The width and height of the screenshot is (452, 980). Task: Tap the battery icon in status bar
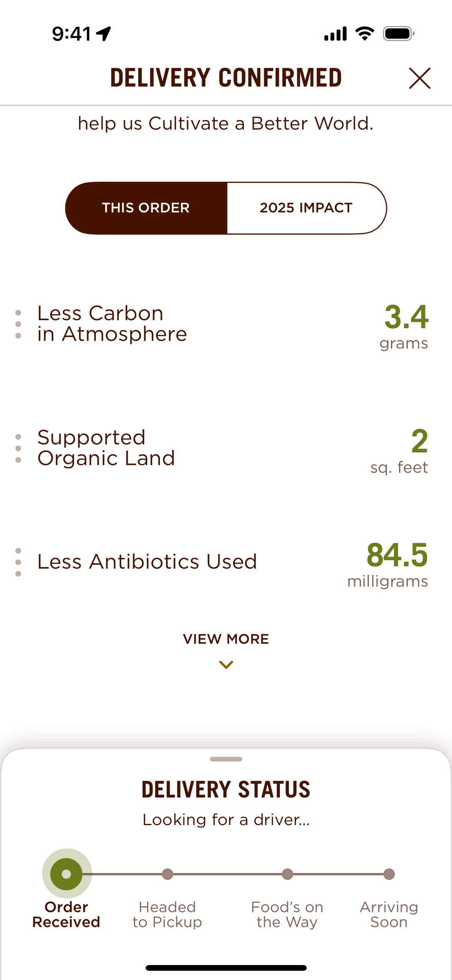398,34
